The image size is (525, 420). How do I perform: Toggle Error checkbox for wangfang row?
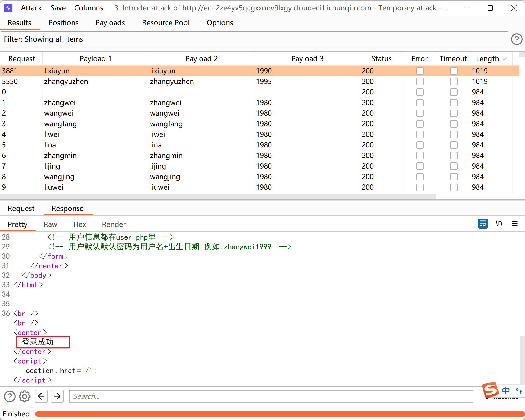(x=420, y=124)
